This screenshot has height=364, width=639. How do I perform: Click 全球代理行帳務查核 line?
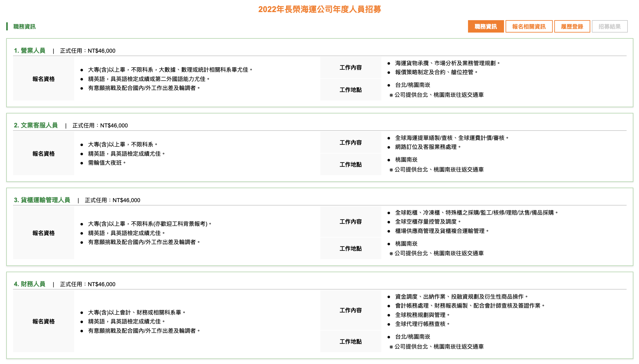[422, 324]
